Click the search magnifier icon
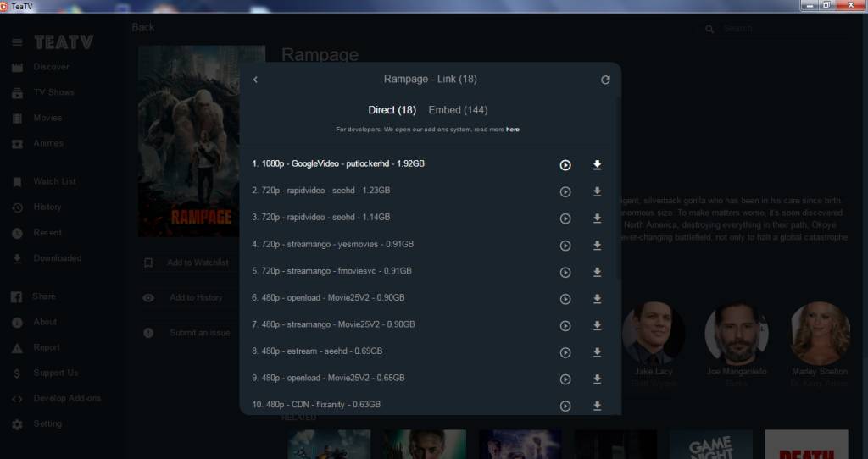 click(x=709, y=29)
